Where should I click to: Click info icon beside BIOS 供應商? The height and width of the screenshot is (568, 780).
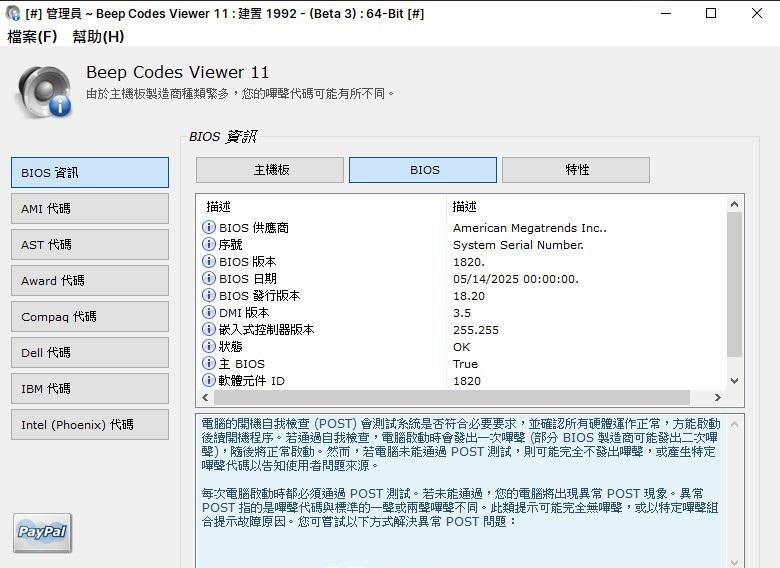click(x=209, y=228)
